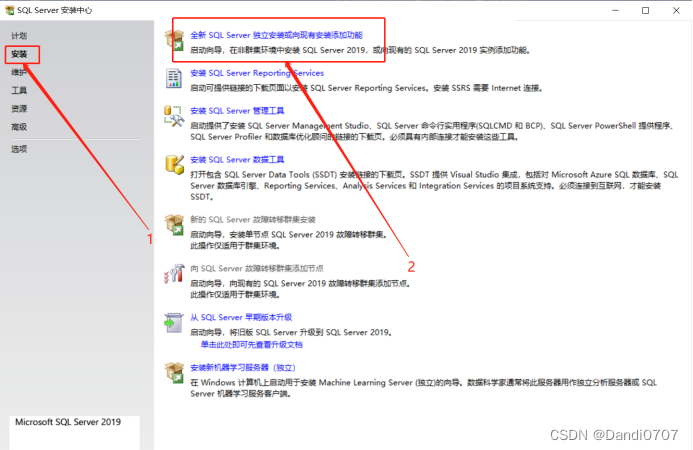Open the 高级 sidebar page
Image resolution: width=693 pixels, height=450 pixels.
[x=19, y=127]
